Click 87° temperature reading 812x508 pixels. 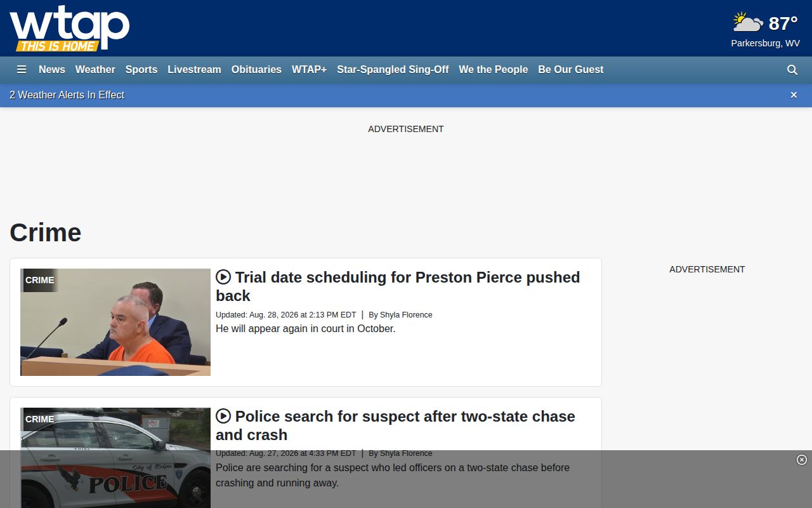(x=783, y=23)
